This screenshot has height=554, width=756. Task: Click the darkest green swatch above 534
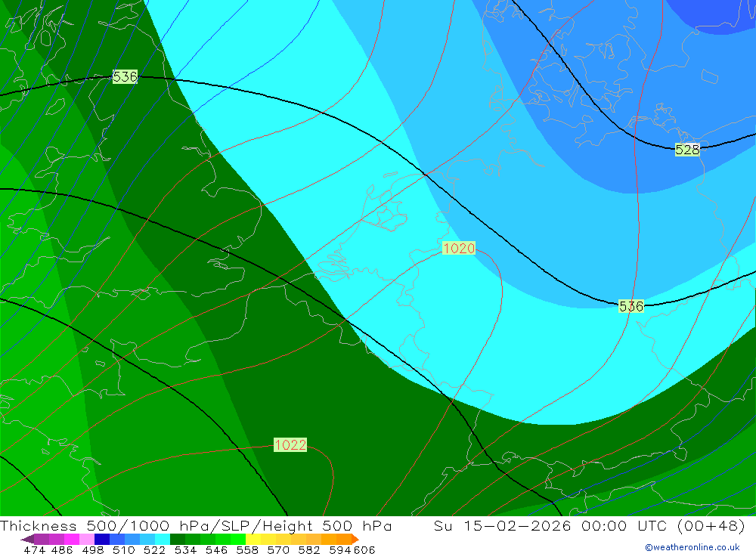[x=178, y=540]
